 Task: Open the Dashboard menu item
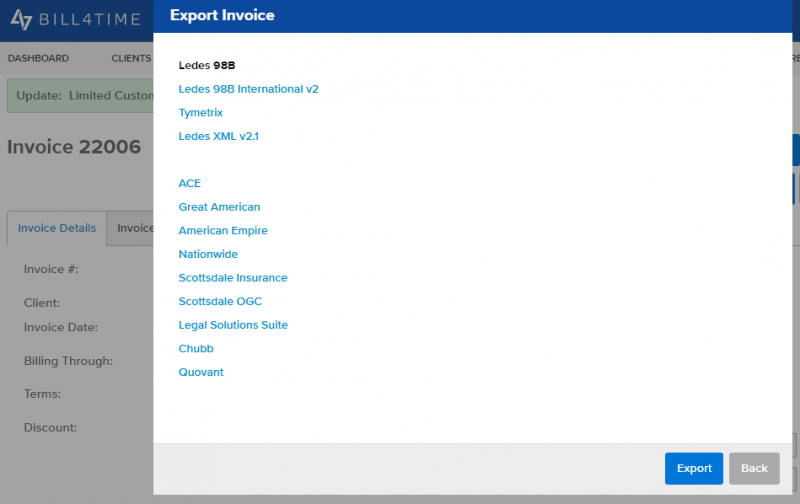coord(38,58)
